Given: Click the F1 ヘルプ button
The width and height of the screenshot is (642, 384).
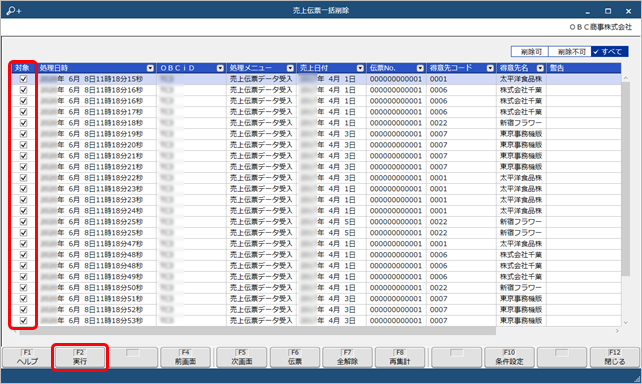Looking at the screenshot, I should (x=27, y=357).
